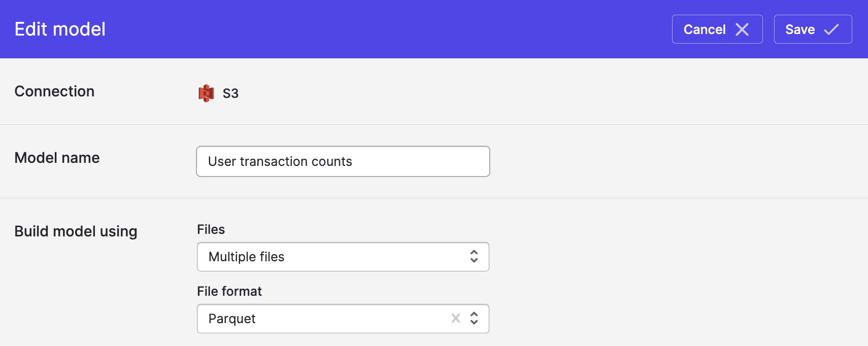This screenshot has width=868, height=346.
Task: Click the Build model using label
Action: pyautogui.click(x=76, y=231)
